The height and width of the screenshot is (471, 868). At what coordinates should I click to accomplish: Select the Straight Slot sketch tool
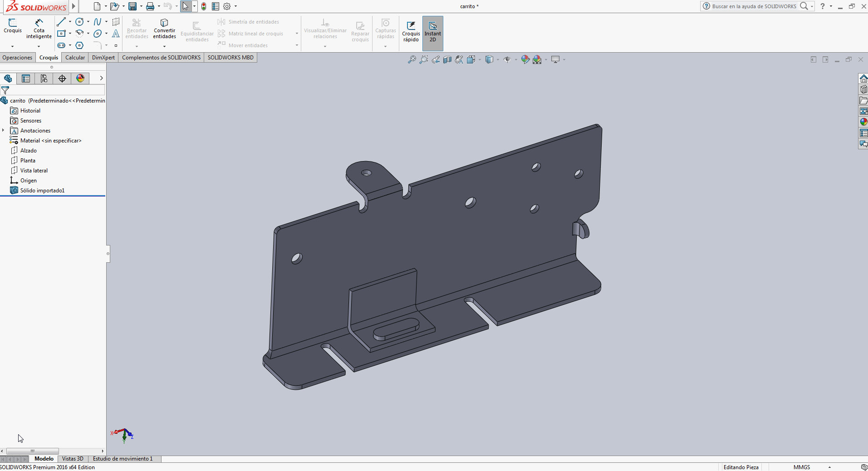tap(61, 45)
